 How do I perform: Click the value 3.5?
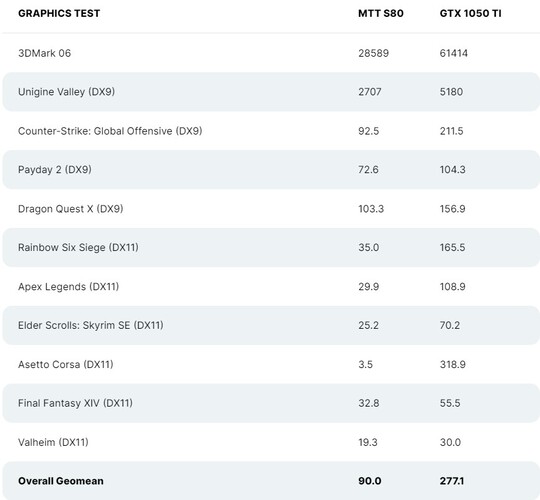click(x=365, y=364)
